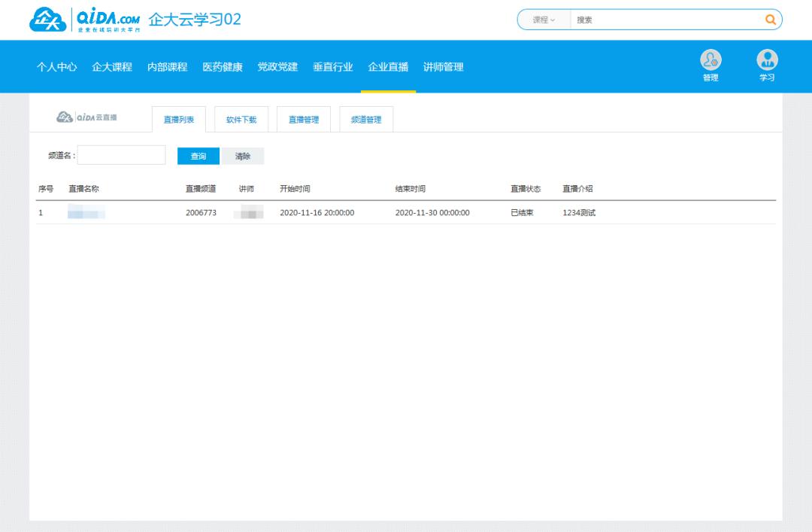
Task: Click the channel number 2006773
Action: pos(201,213)
